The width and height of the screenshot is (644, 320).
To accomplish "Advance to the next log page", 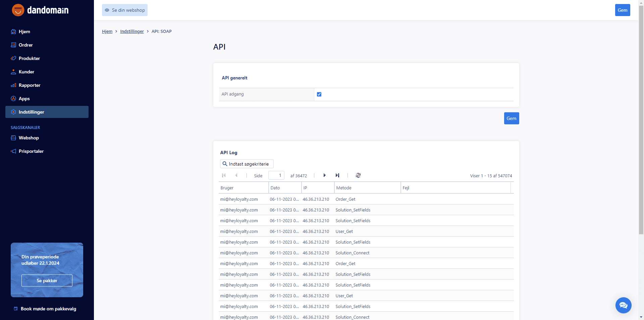I will (x=324, y=175).
